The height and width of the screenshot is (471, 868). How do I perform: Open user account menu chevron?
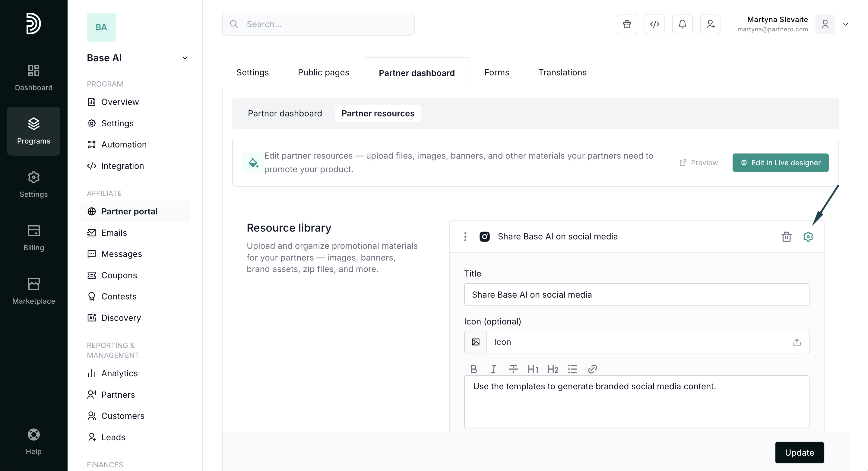(x=845, y=24)
